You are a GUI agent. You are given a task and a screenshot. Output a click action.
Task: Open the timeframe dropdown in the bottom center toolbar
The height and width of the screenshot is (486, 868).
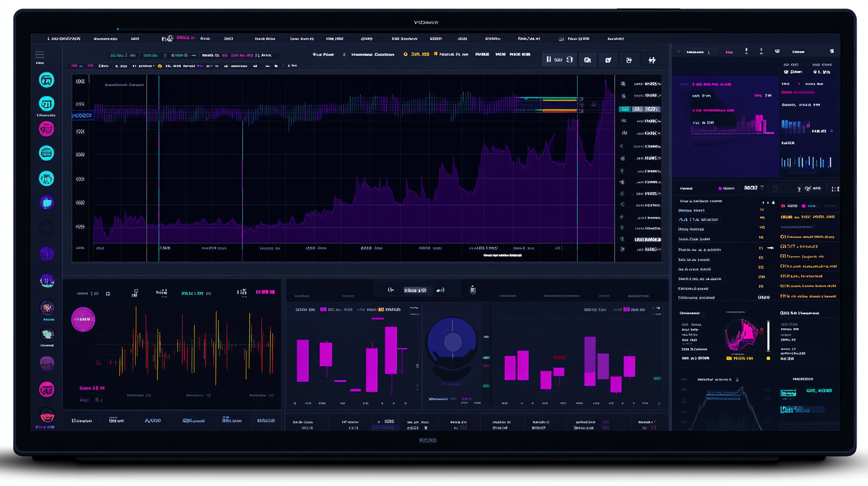[x=416, y=290]
